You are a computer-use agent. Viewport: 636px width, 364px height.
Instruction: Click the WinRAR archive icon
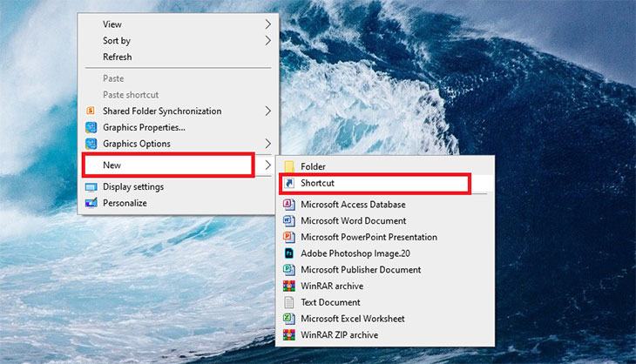point(288,286)
